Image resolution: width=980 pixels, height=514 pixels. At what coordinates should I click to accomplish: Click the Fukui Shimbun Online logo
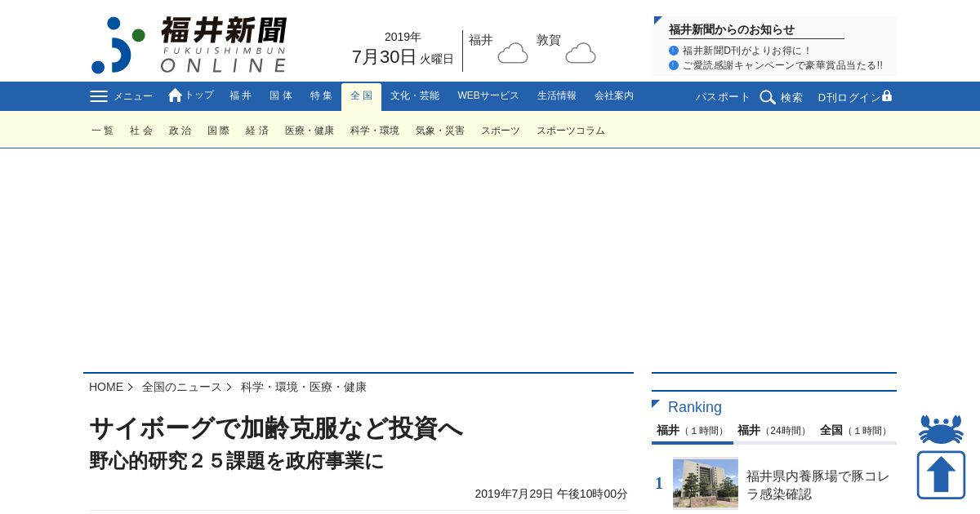(x=189, y=45)
